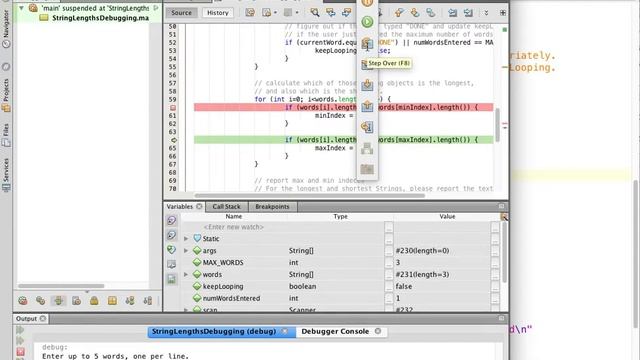
Task: Click the editor vertical scrollbar thumb
Action: 498,125
